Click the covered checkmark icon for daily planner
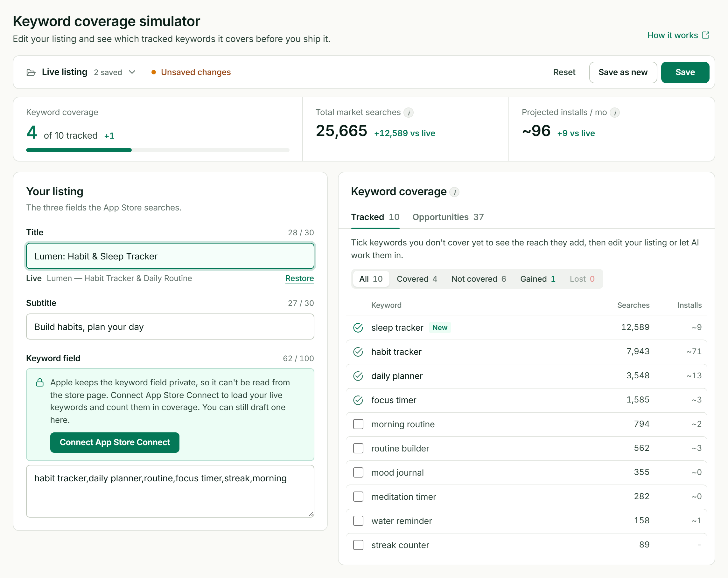728x578 pixels. point(358,376)
